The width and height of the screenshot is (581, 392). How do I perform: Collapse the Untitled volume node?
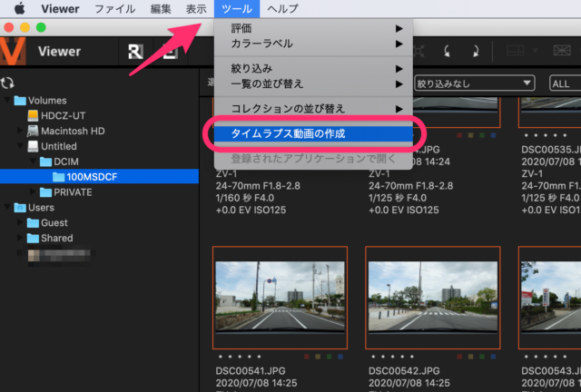click(20, 145)
